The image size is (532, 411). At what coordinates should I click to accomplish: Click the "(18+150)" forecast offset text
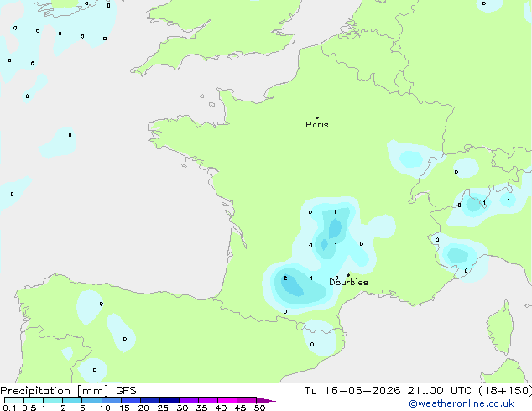tap(505, 391)
